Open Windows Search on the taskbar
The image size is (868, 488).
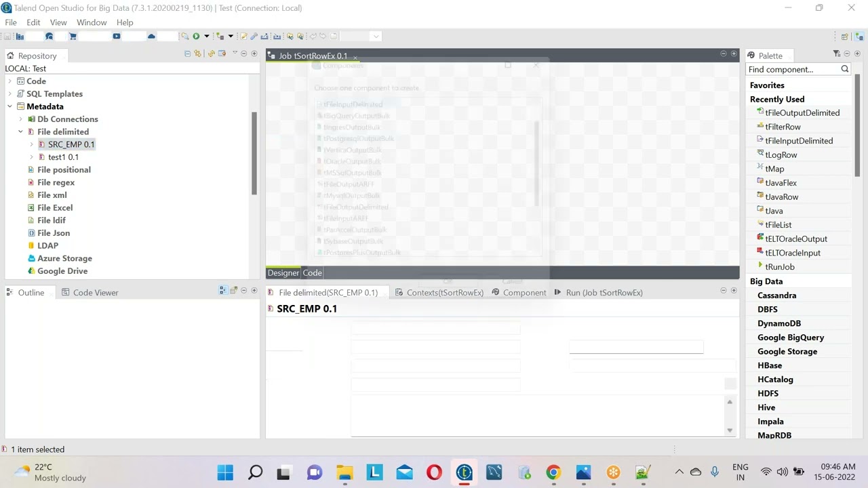pyautogui.click(x=255, y=472)
